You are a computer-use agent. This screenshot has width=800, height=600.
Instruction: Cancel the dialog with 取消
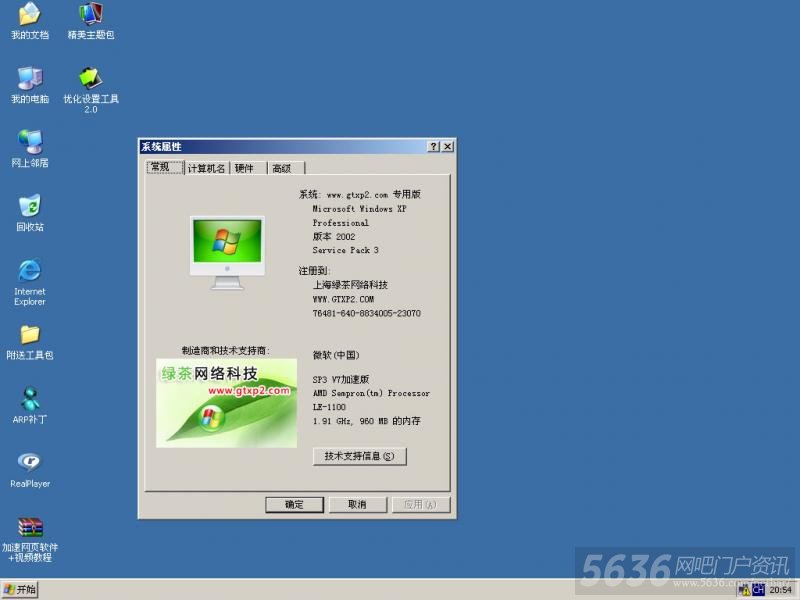pyautogui.click(x=357, y=505)
